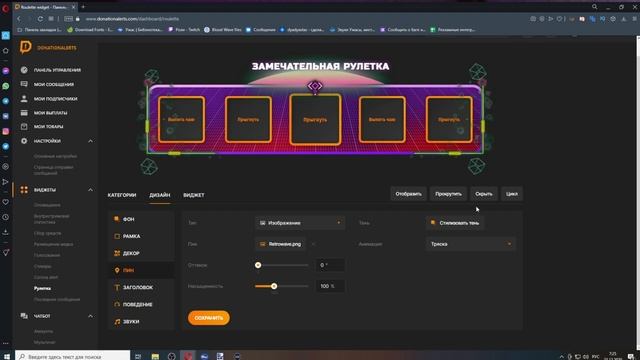Open the Изображение type dropdown
Screen dimensions: 640x360
[300, 223]
